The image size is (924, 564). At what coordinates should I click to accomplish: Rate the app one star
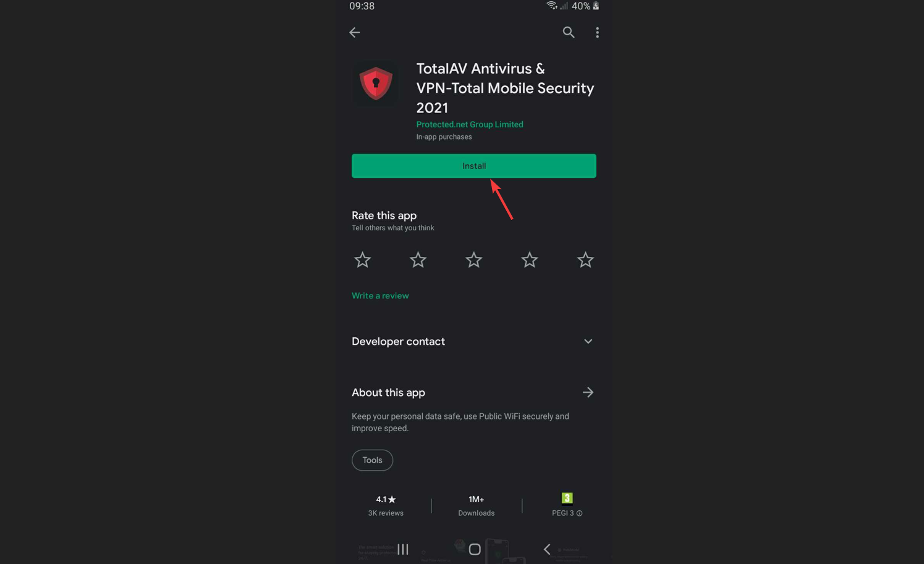tap(362, 260)
